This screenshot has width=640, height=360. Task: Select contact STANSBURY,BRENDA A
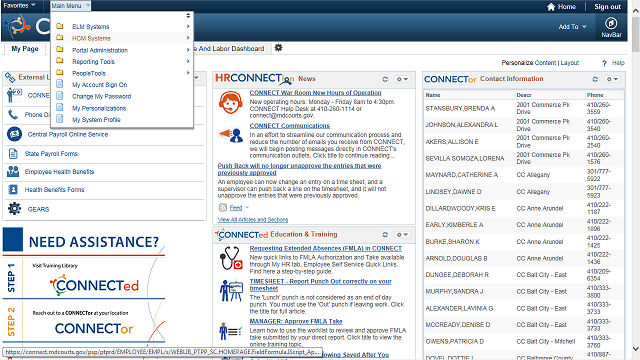tap(460, 108)
